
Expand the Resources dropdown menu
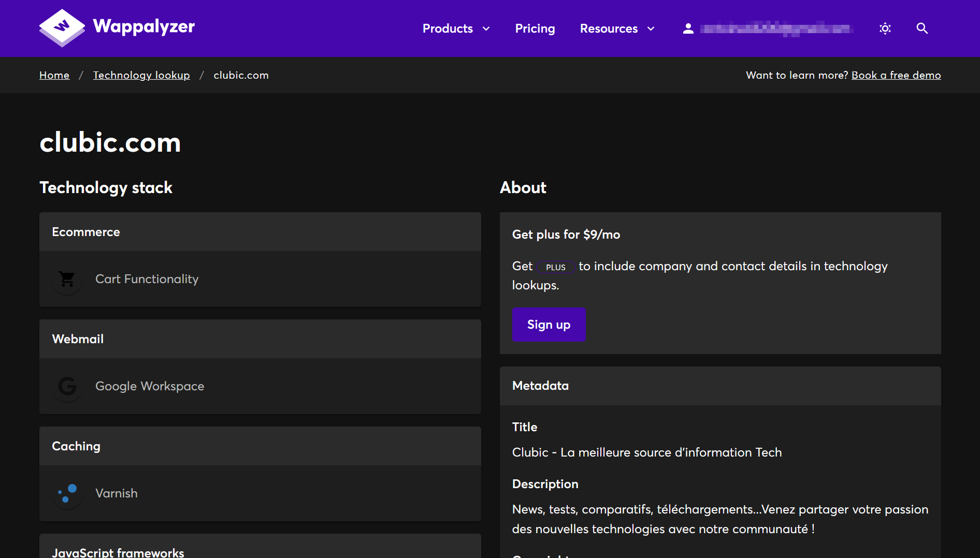[617, 28]
